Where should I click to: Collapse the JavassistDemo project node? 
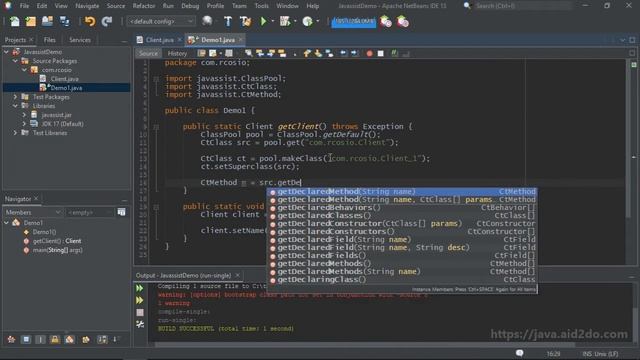(6, 52)
